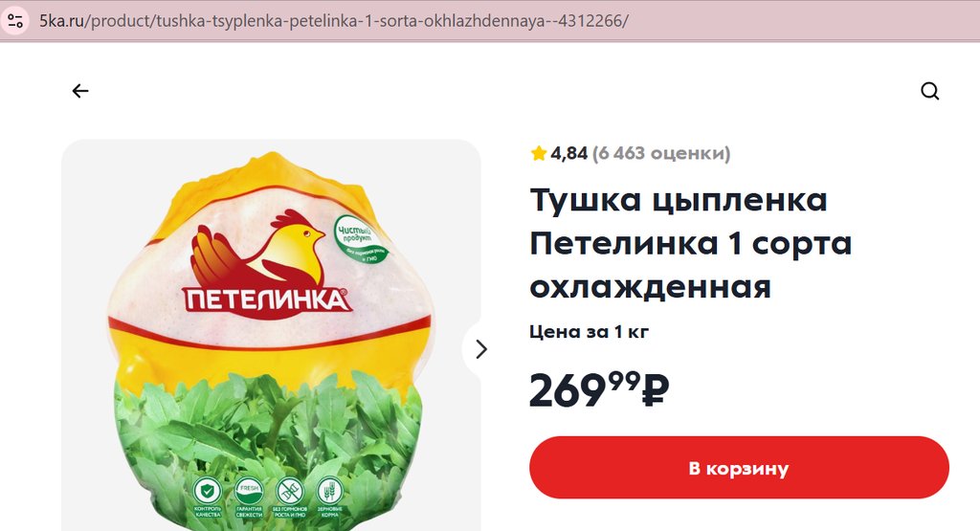Click the Цена за 1 кг label
Screen dimensions: 980x531
coord(589,331)
